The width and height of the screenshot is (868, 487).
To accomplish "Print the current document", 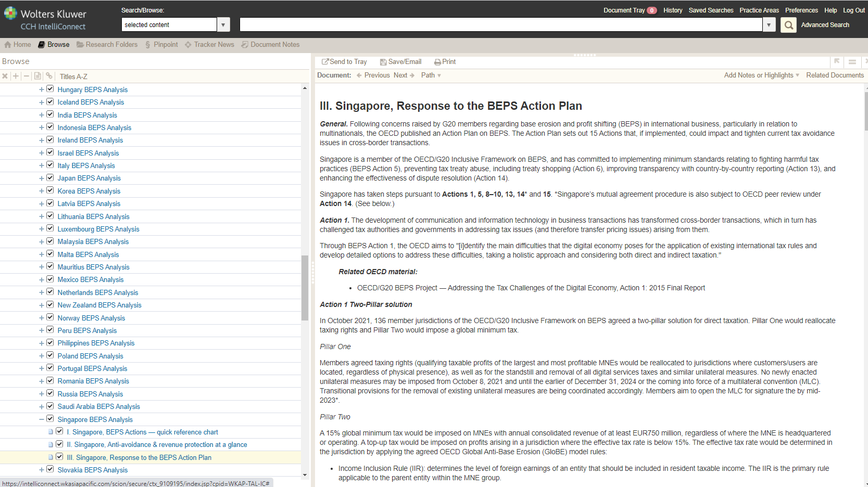I will (x=445, y=62).
